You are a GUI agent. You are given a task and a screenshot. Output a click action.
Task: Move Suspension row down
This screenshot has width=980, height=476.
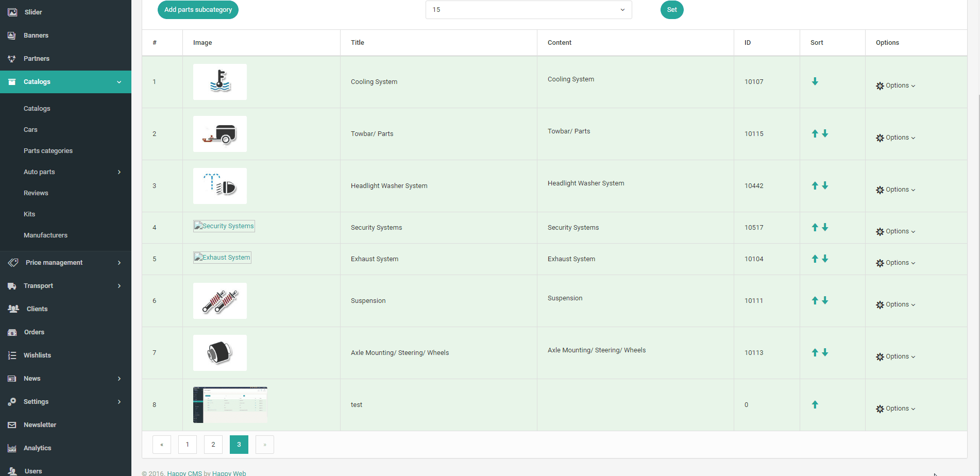click(825, 300)
